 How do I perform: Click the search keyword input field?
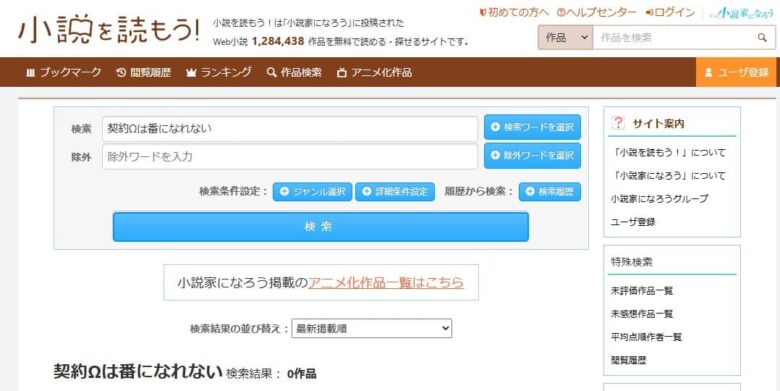290,129
